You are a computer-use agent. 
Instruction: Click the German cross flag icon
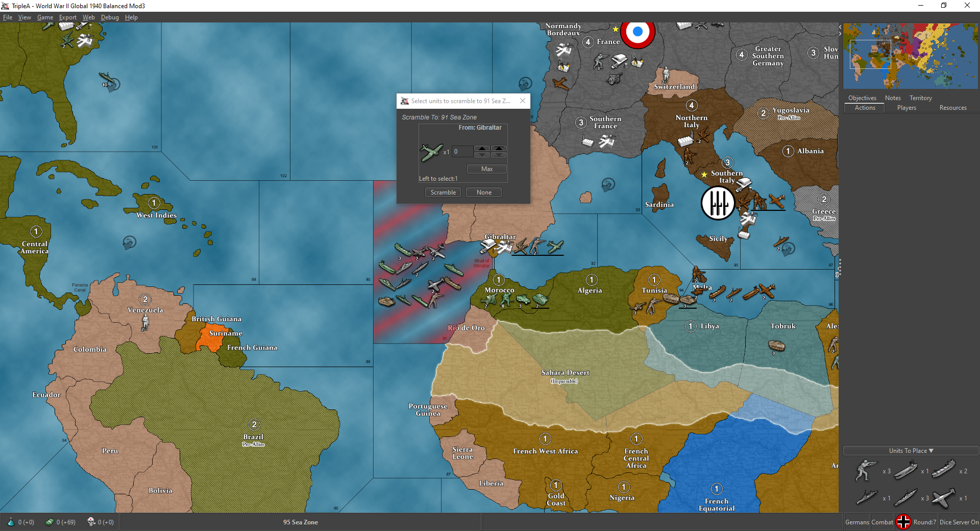(x=903, y=522)
